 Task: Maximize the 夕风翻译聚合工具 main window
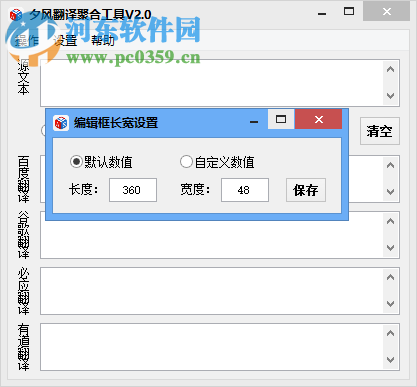(x=349, y=11)
